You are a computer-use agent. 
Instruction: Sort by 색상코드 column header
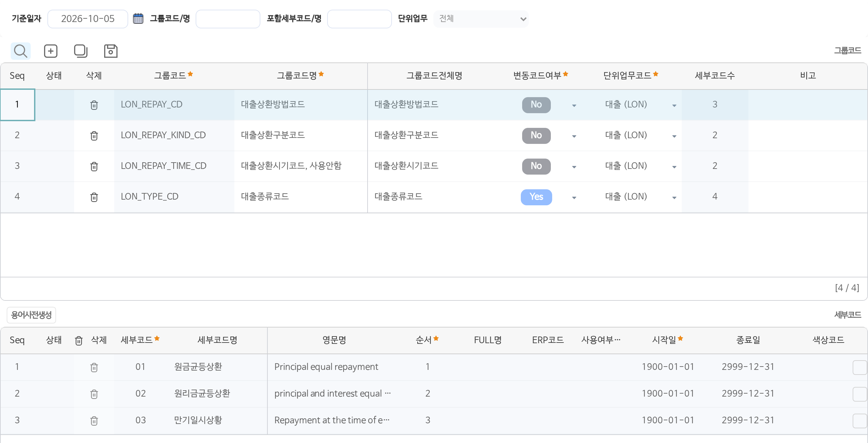(x=828, y=340)
